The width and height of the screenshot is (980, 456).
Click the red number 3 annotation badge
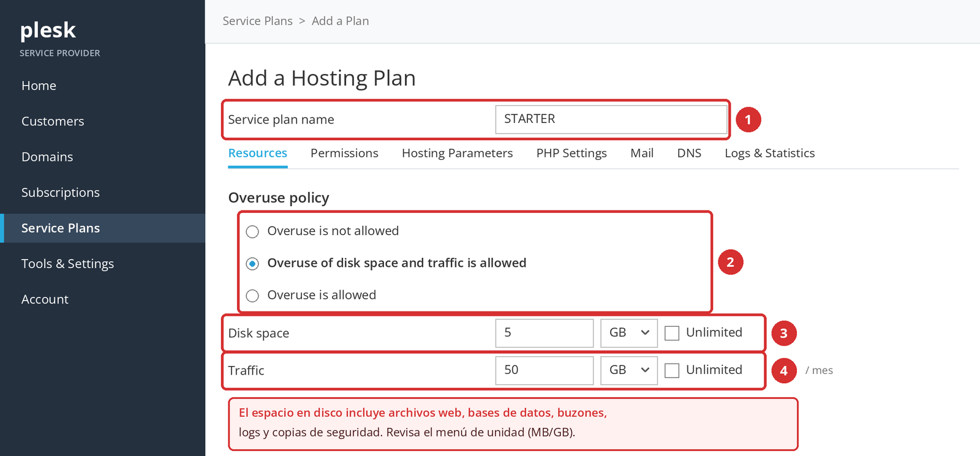point(783,334)
